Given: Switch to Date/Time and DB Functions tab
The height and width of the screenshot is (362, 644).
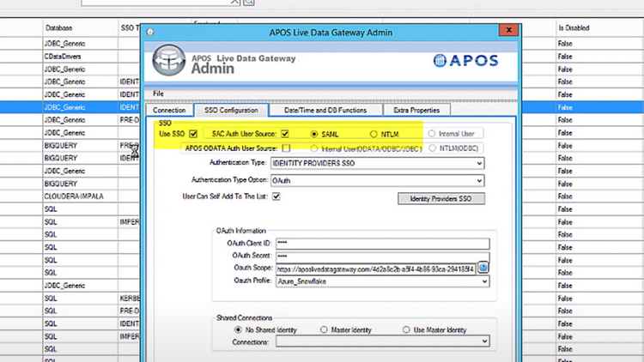Looking at the screenshot, I should point(325,110).
